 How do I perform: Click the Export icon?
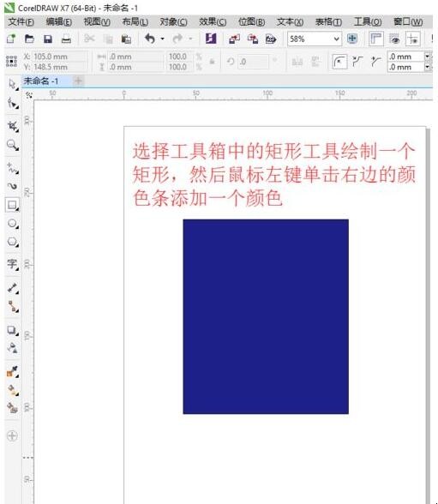pos(253,39)
